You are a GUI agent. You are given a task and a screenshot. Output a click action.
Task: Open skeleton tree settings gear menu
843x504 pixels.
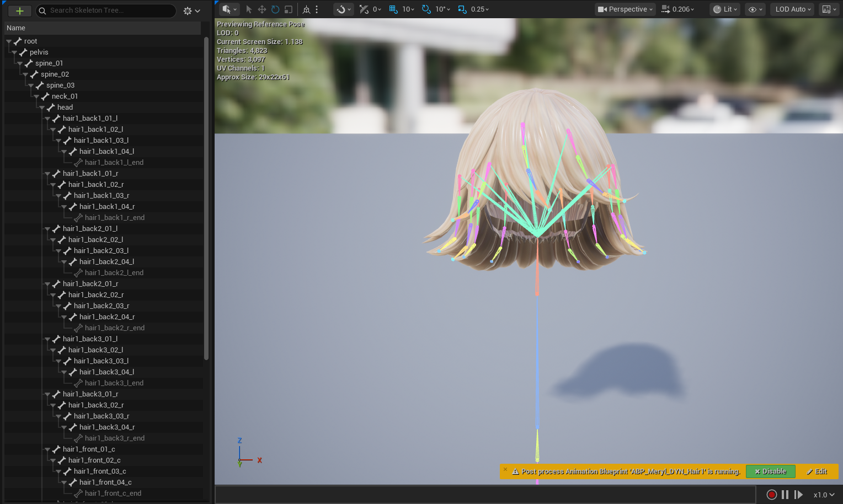(191, 10)
